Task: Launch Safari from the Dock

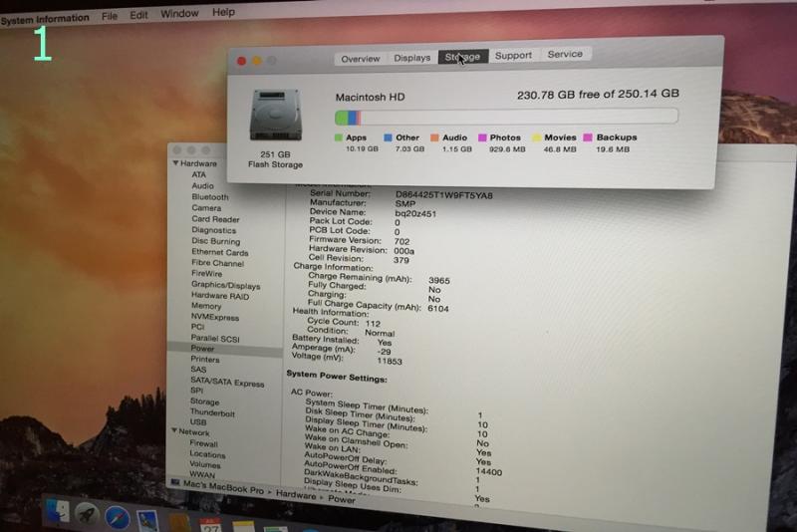Action: click(117, 518)
